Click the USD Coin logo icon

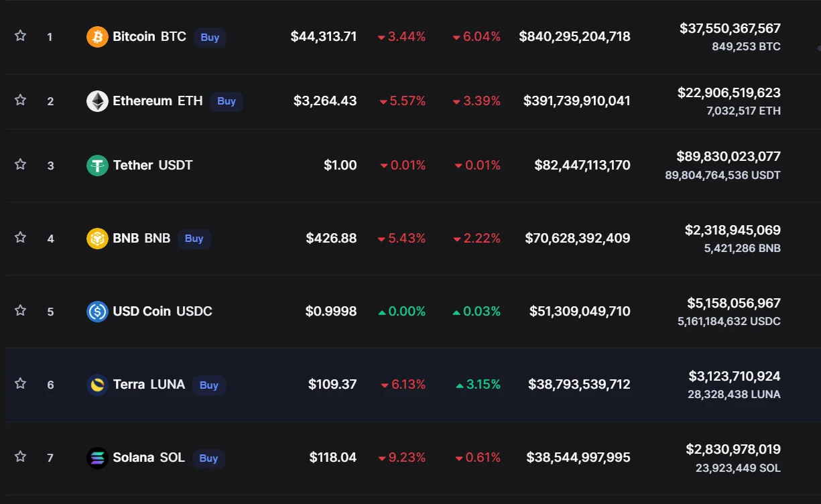pos(97,312)
